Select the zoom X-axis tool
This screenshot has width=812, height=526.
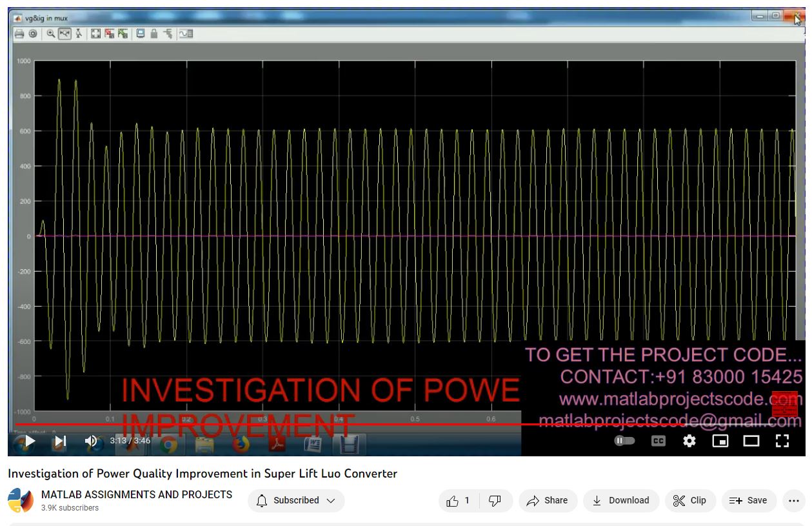tap(64, 34)
